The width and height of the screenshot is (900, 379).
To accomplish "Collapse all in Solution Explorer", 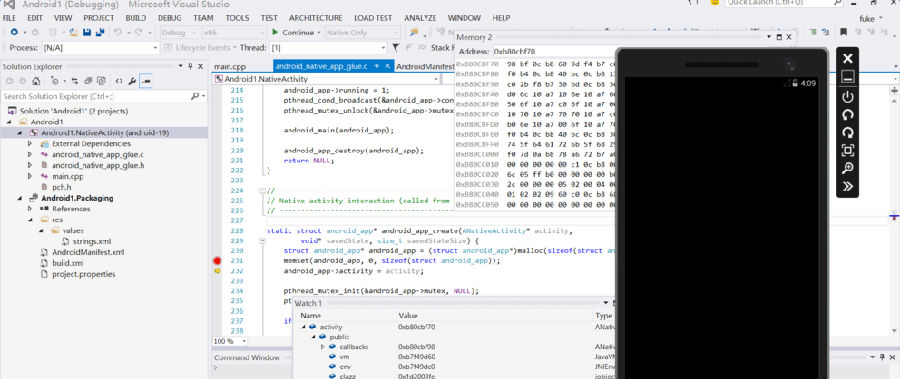I will [89, 81].
